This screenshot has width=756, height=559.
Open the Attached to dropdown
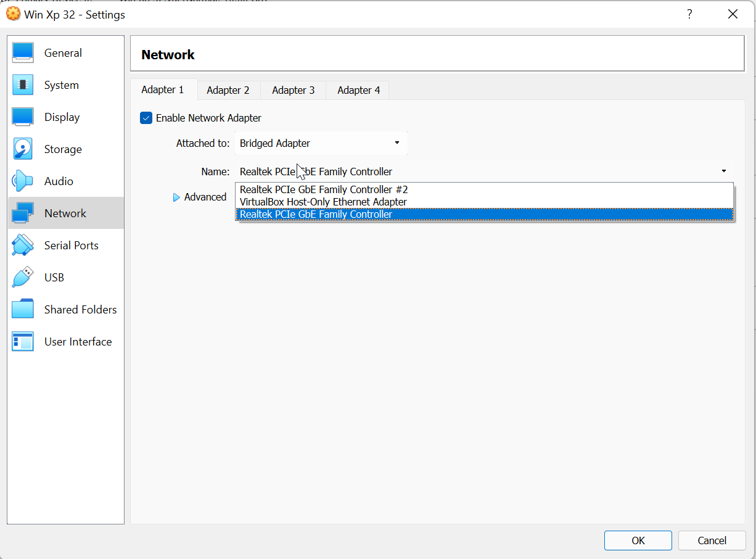click(x=321, y=143)
